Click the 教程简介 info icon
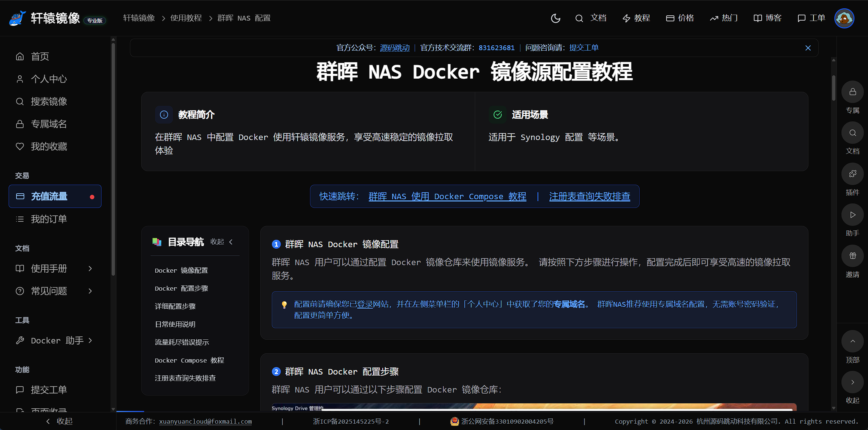 click(164, 115)
